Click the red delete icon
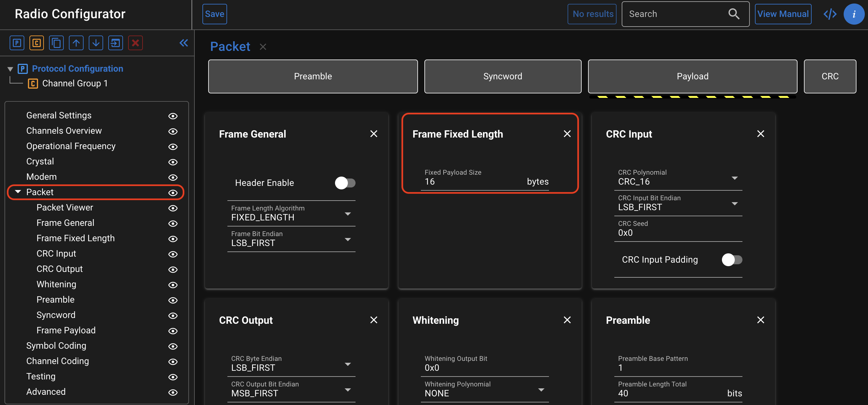Image resolution: width=868 pixels, height=405 pixels. [135, 43]
